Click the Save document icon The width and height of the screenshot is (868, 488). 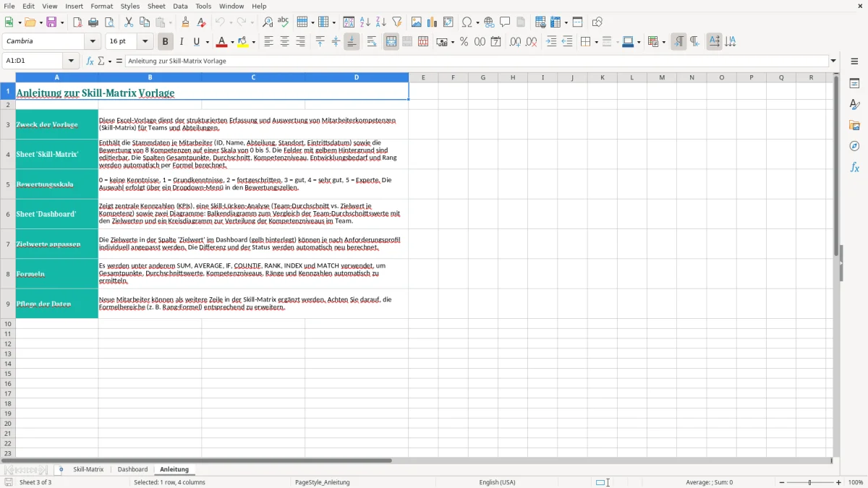point(51,22)
